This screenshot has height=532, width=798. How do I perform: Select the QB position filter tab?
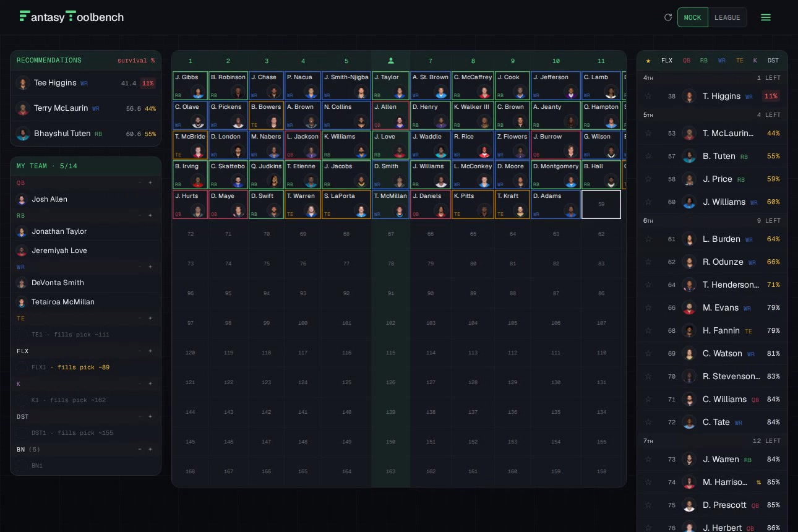click(687, 61)
